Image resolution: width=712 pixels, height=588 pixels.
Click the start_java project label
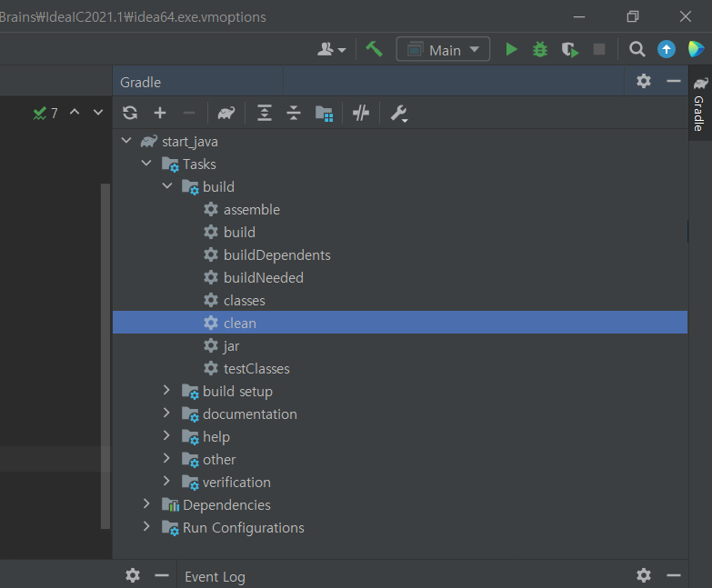190,142
